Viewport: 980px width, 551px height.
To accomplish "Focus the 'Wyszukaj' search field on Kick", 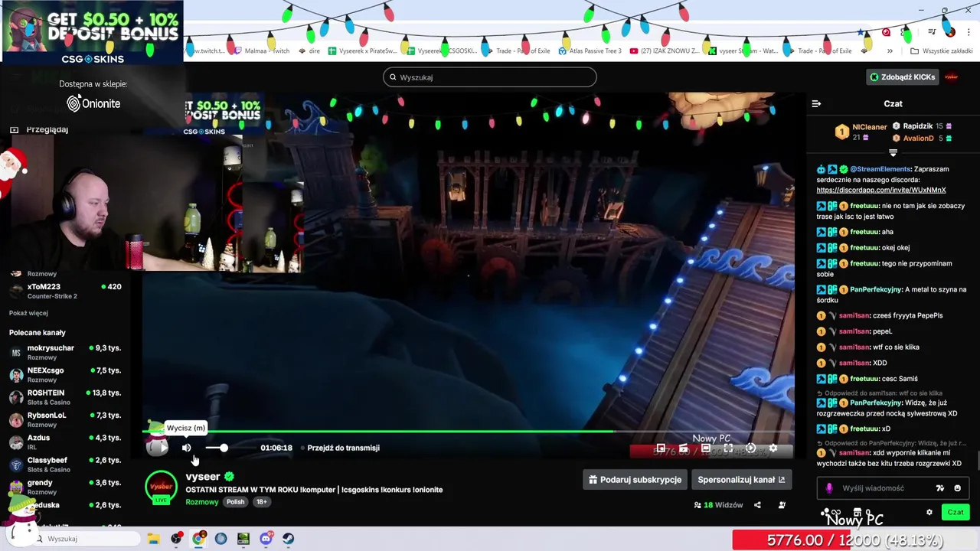I will click(490, 77).
